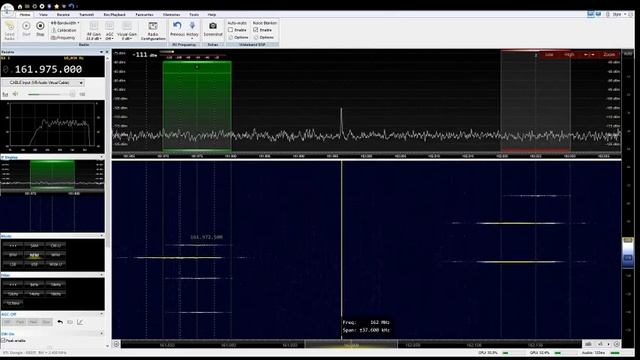
Task: Click the rightmost icon on the bottom frequency bar
Action: pyautogui.click(x=616, y=344)
